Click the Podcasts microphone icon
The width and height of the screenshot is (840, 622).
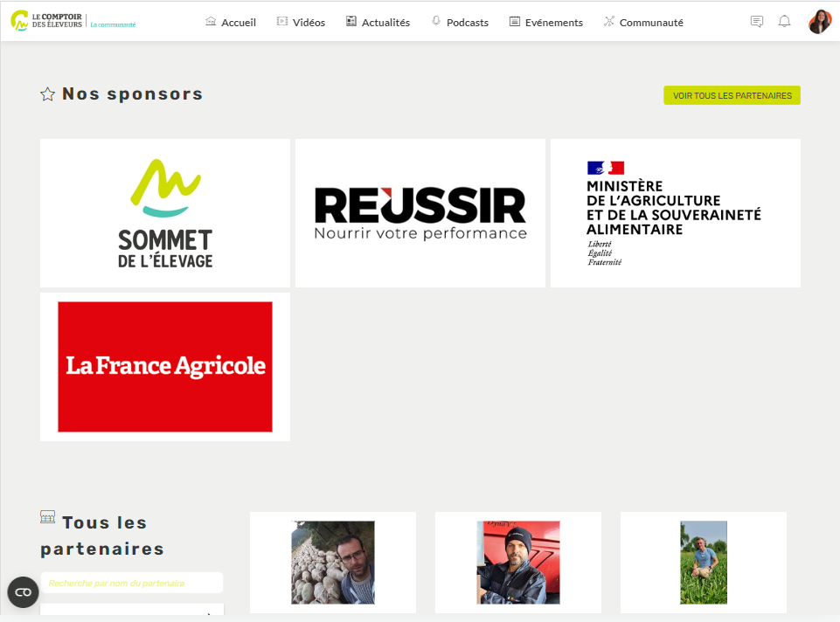(436, 22)
